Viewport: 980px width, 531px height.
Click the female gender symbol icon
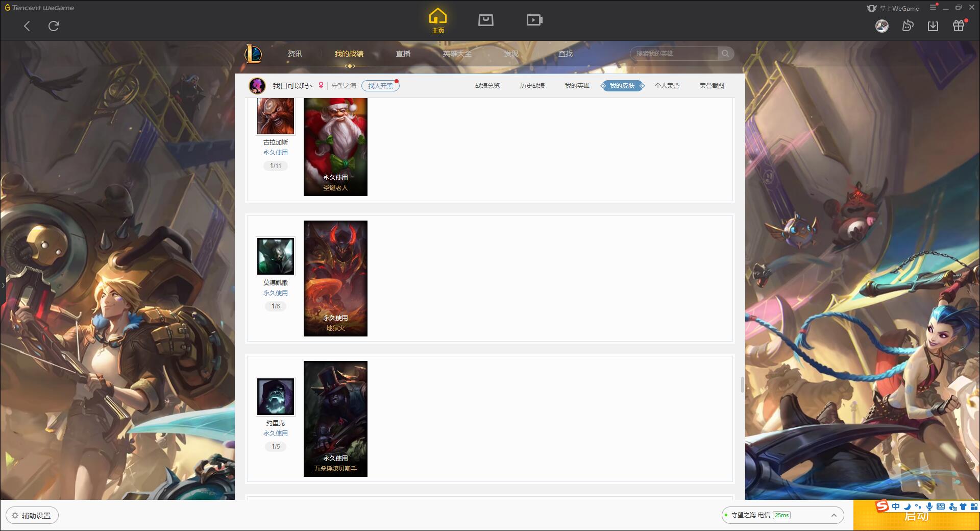pos(321,85)
